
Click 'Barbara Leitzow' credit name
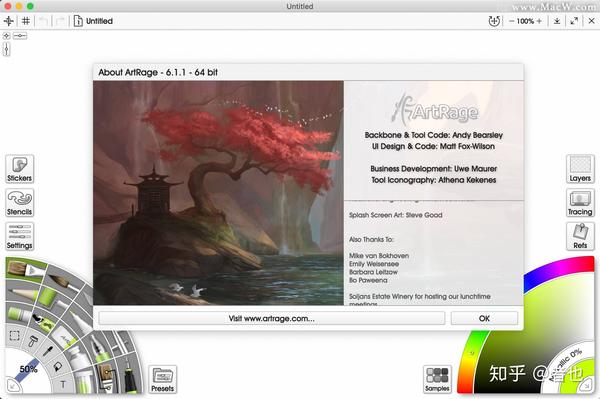click(373, 272)
